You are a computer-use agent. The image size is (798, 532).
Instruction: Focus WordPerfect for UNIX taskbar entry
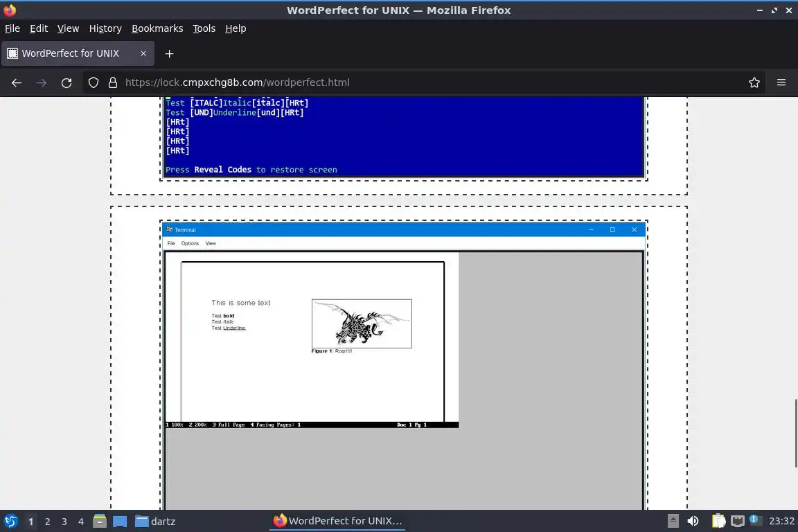[x=337, y=521]
